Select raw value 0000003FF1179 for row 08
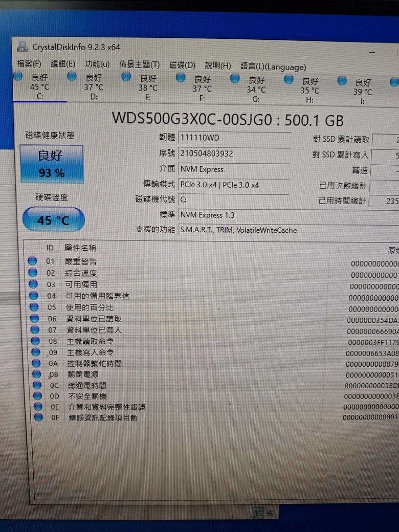399x532 pixels. 373,343
